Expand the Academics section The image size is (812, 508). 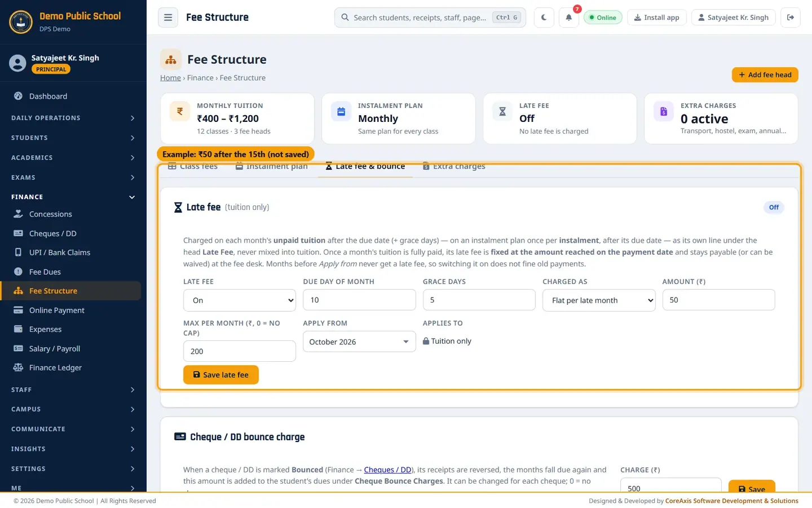click(x=73, y=157)
